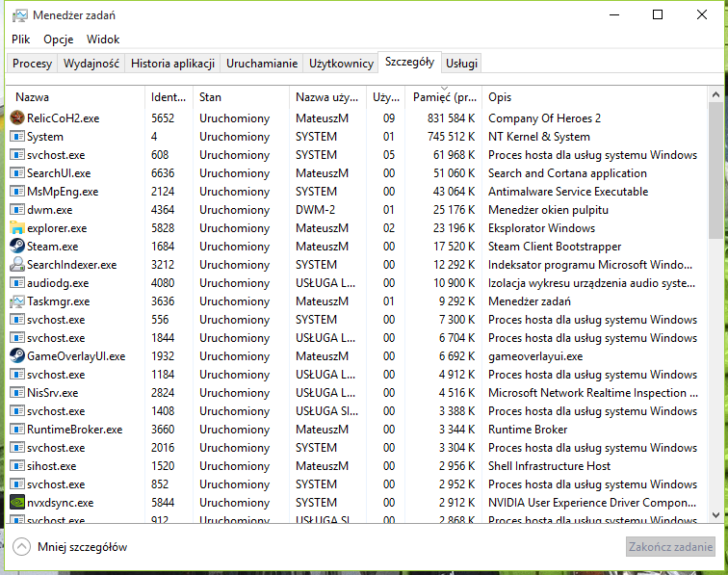Select the 831 584 K memory value
The width and height of the screenshot is (728, 575).
(x=452, y=118)
